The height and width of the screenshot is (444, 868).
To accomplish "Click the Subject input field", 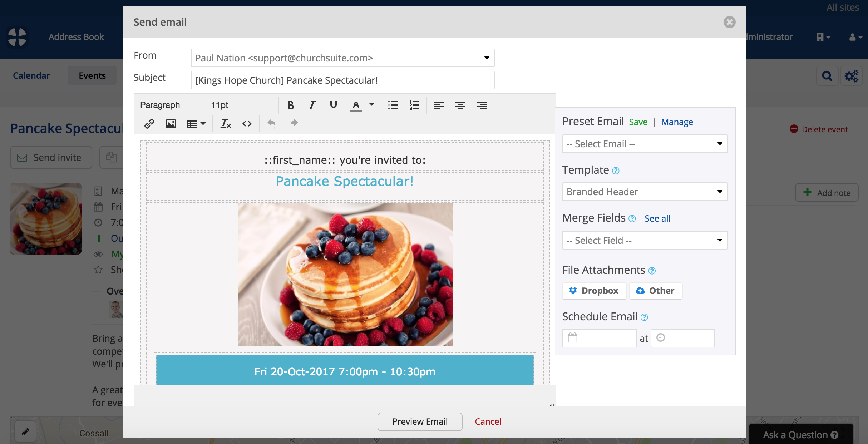I will coord(342,80).
